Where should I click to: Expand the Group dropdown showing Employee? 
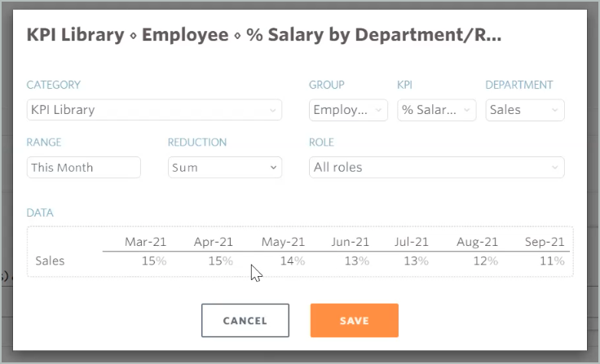348,110
